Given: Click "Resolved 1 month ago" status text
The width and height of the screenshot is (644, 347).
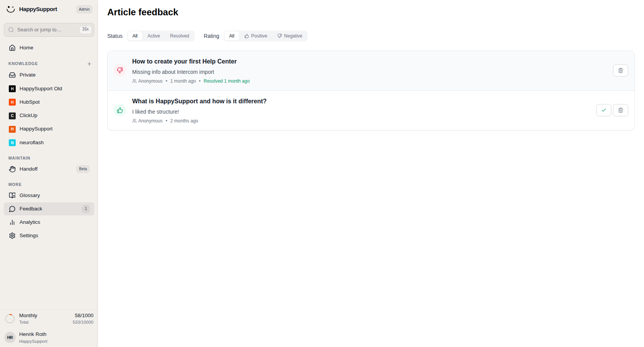Looking at the screenshot, I should coord(226,81).
